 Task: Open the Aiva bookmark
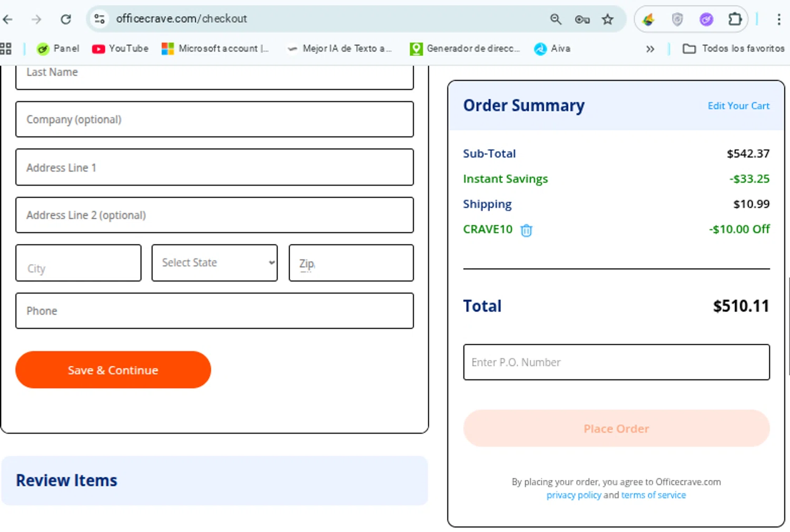tap(552, 48)
